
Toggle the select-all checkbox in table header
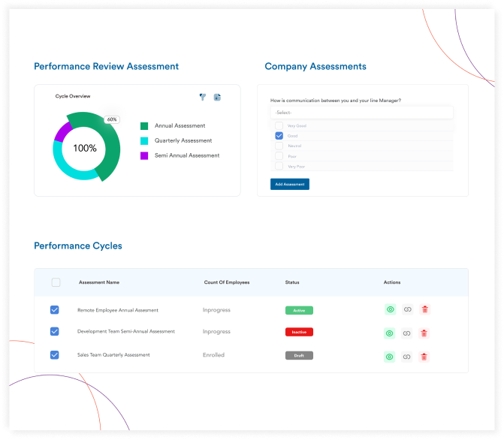pos(56,282)
